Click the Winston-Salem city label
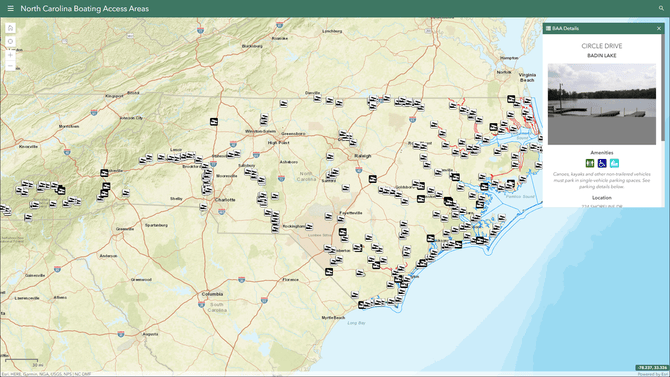The height and width of the screenshot is (377, 670). (x=261, y=131)
